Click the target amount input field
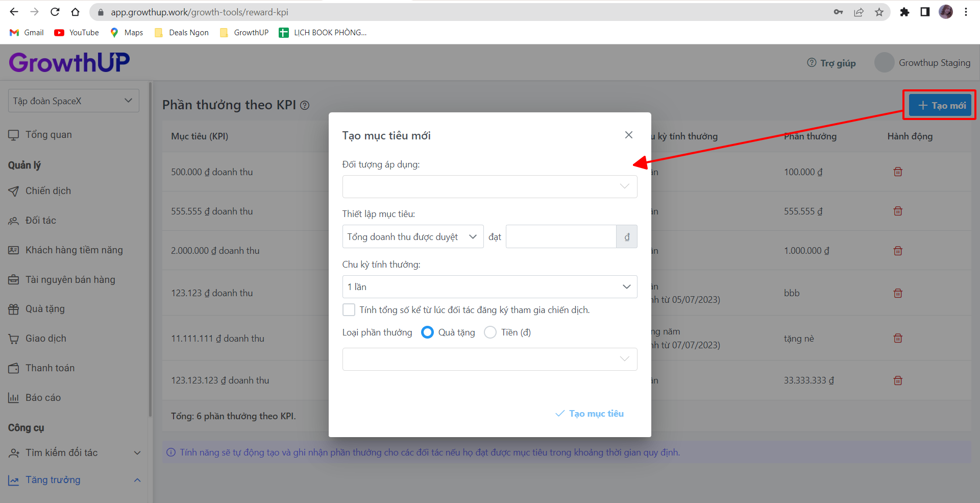This screenshot has width=980, height=503. tap(560, 237)
